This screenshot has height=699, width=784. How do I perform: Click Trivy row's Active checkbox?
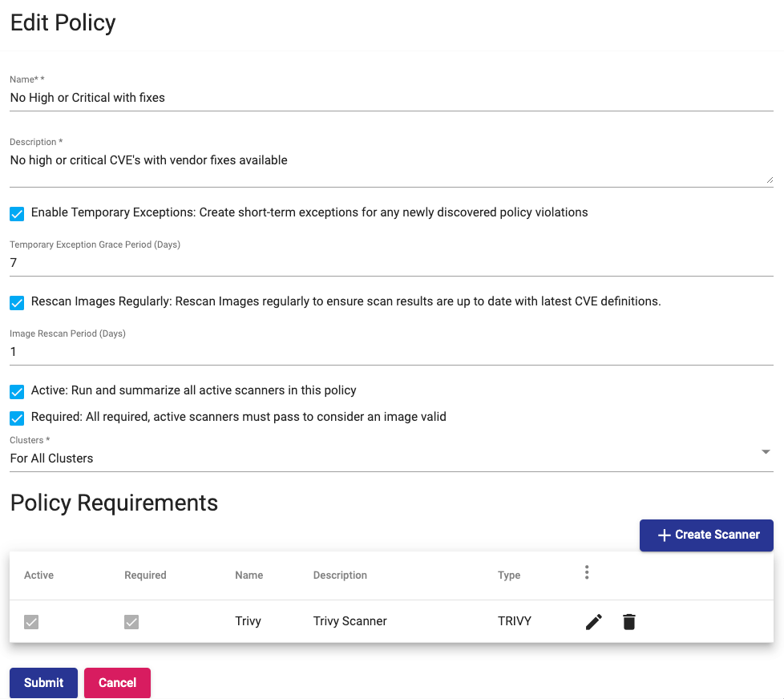(x=31, y=622)
